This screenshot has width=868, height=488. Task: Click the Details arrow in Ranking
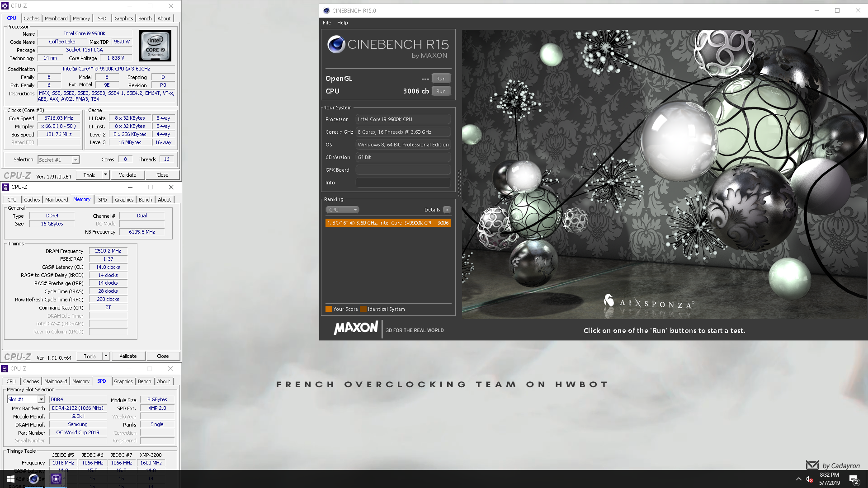click(447, 210)
